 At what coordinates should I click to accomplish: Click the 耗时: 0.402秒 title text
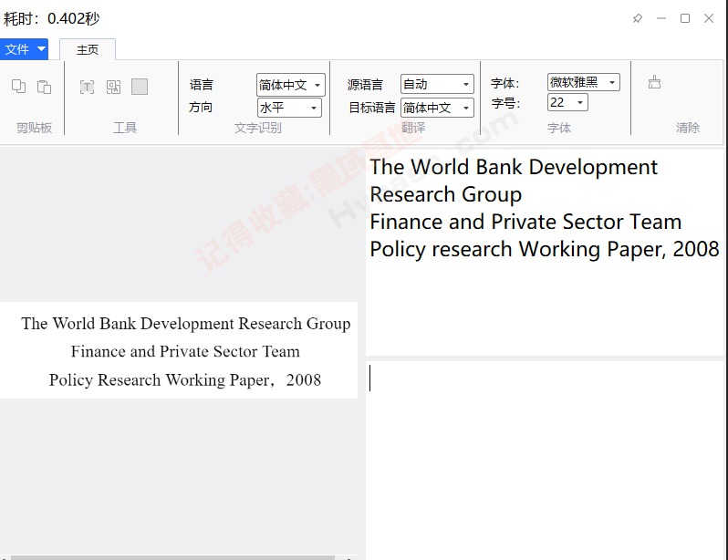[51, 18]
